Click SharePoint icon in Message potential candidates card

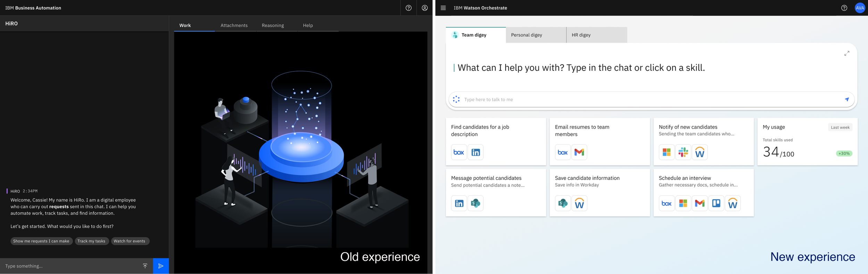(x=475, y=203)
